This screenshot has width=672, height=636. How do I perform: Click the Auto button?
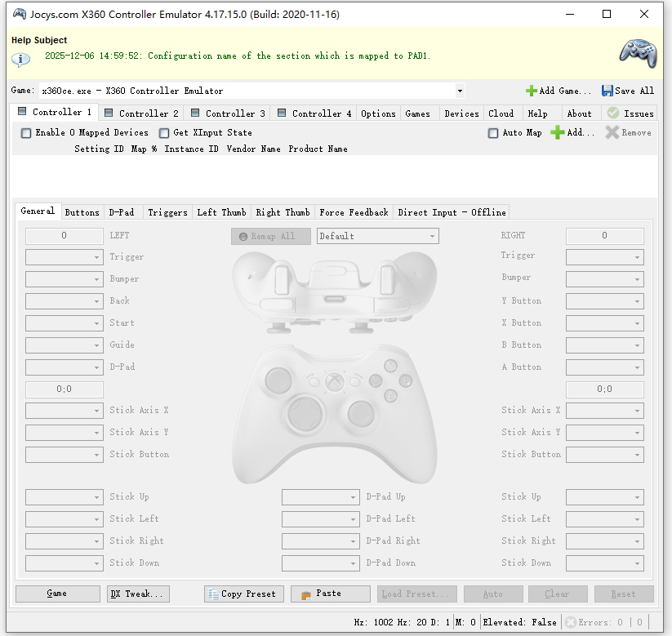(493, 594)
